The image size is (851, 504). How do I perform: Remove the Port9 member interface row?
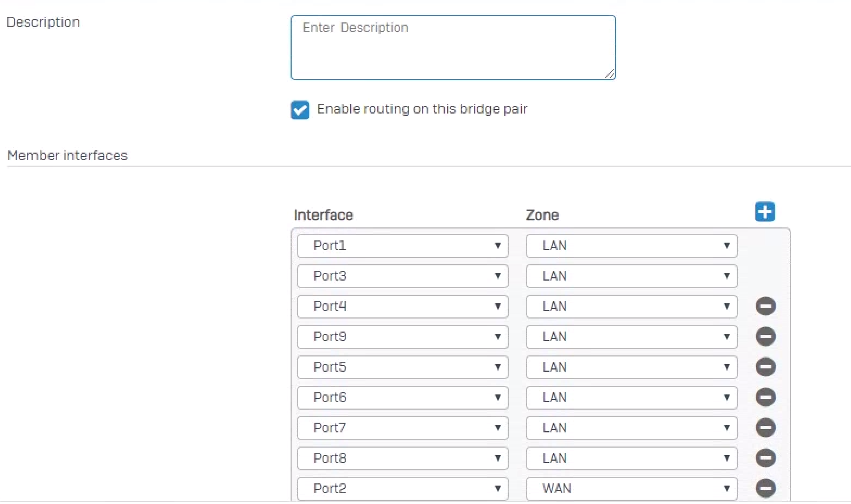766,337
